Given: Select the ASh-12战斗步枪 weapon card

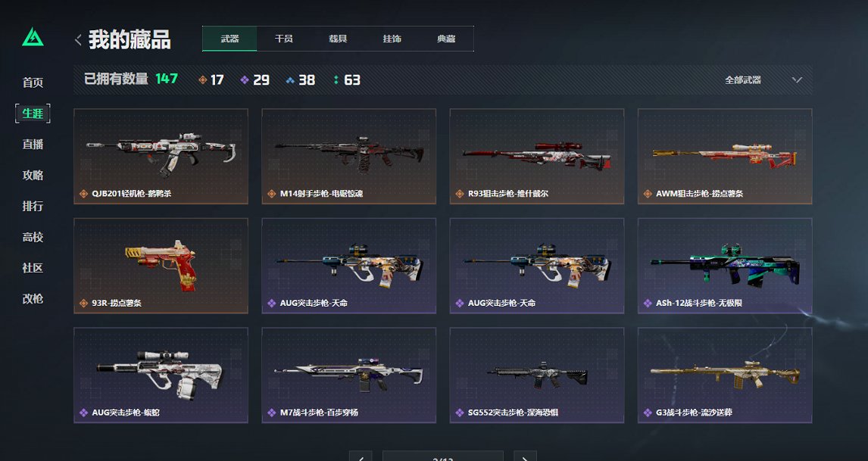Looking at the screenshot, I should pos(725,266).
